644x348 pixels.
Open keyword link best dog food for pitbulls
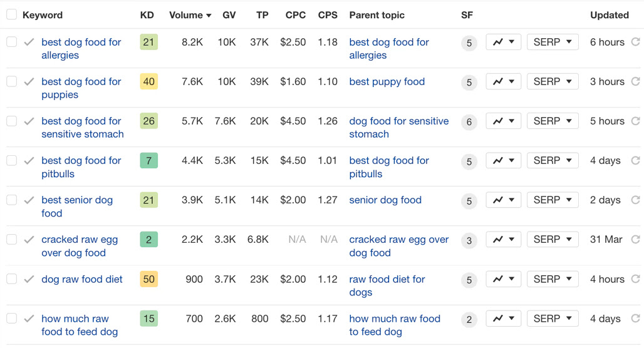81,167
